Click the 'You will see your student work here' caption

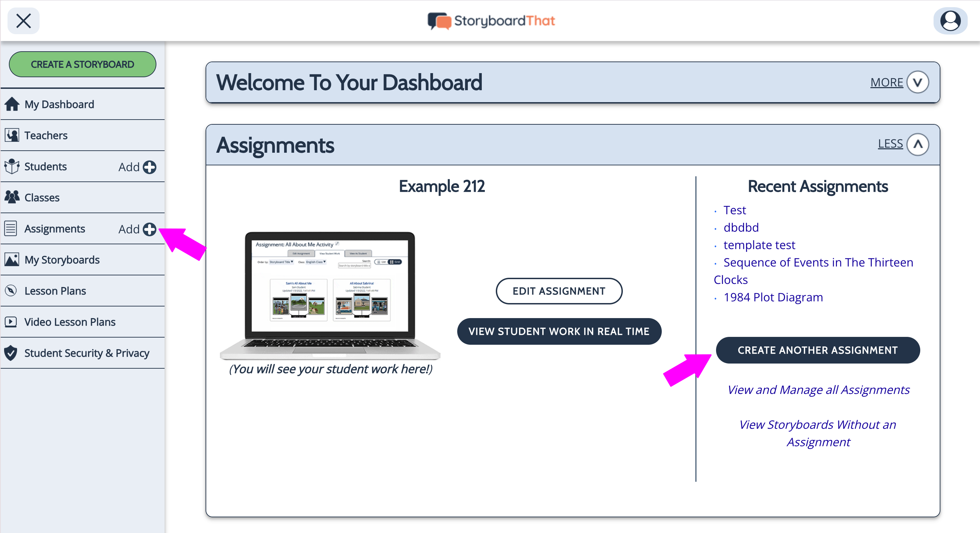pos(331,369)
